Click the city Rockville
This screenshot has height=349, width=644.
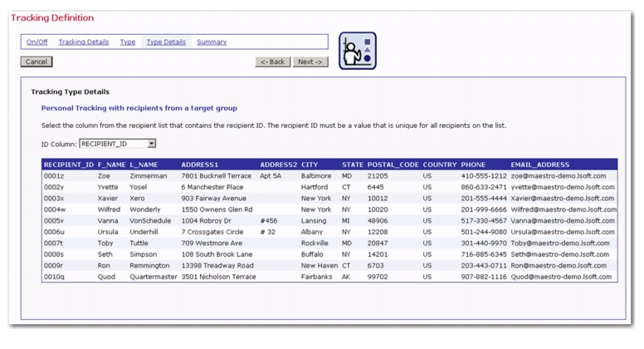pos(315,243)
